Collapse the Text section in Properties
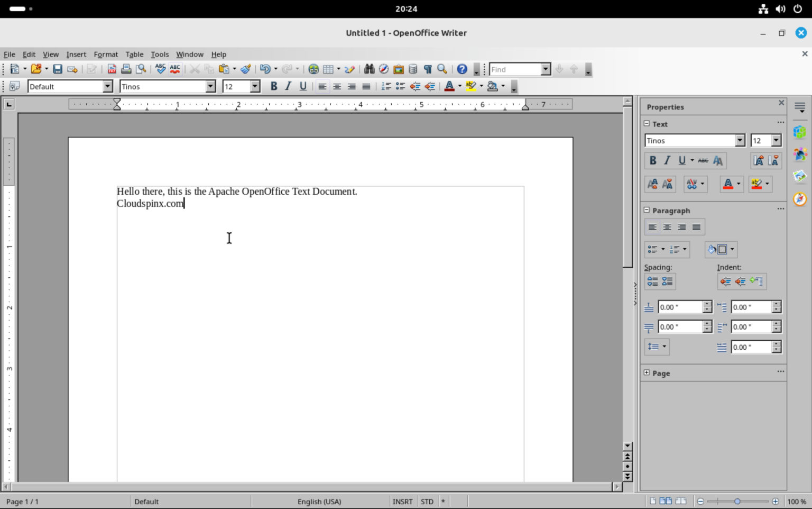This screenshot has width=812, height=509. (x=646, y=123)
